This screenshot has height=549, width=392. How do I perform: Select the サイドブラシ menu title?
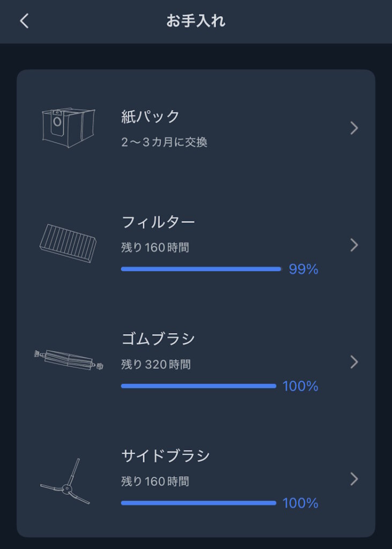[x=166, y=456]
